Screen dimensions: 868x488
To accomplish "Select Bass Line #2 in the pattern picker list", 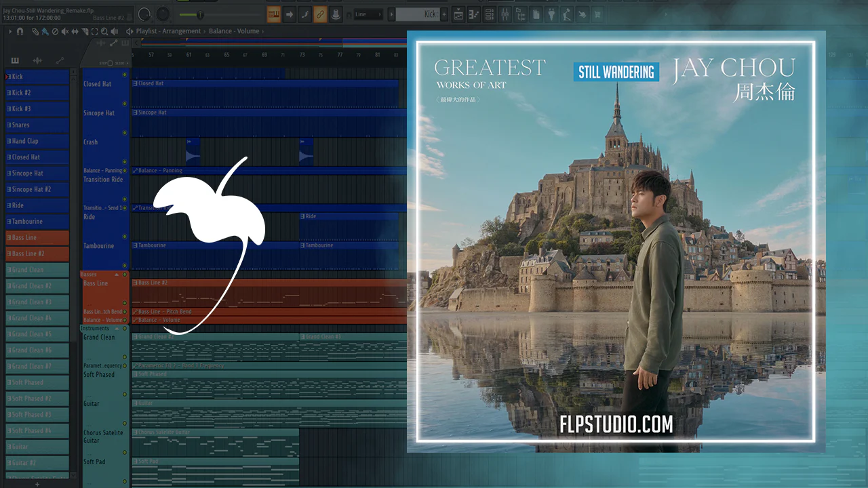I will (37, 253).
